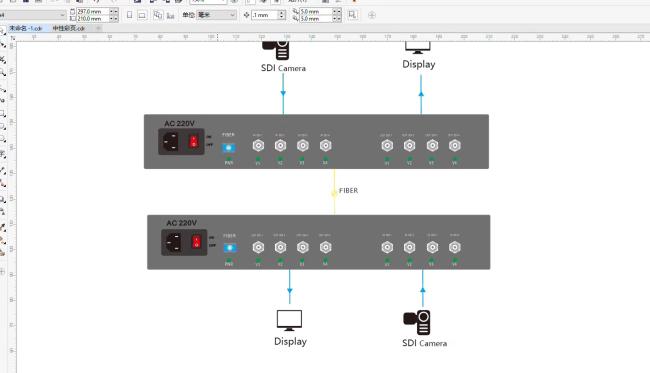This screenshot has height=373, width=650.
Task: Click the current page layout icon
Action: 170,15
